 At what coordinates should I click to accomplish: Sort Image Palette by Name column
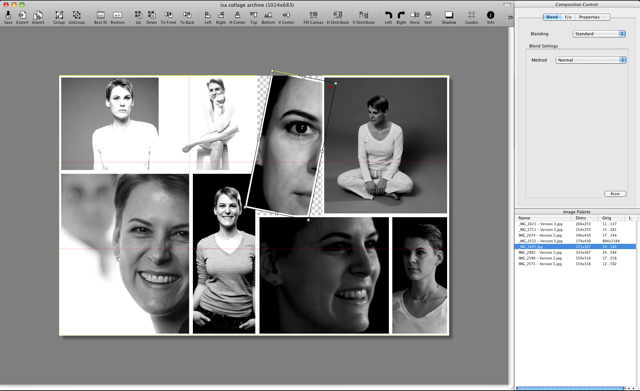point(545,218)
